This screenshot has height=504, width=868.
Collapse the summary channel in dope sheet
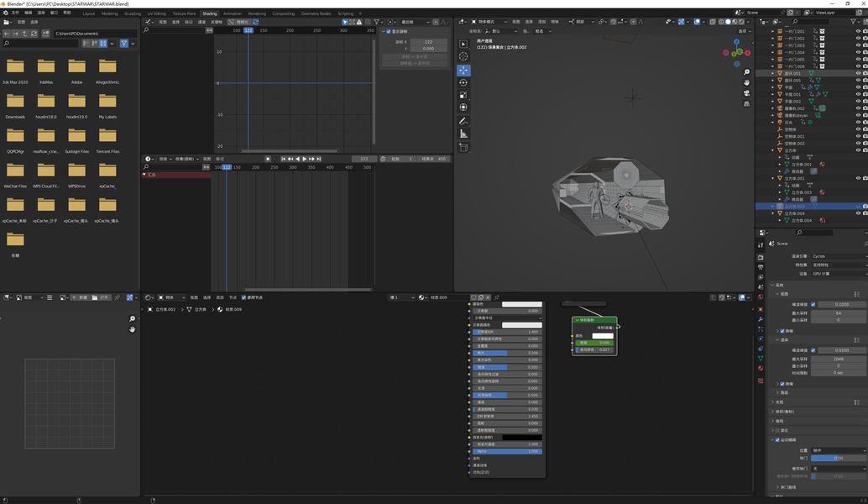pos(144,175)
